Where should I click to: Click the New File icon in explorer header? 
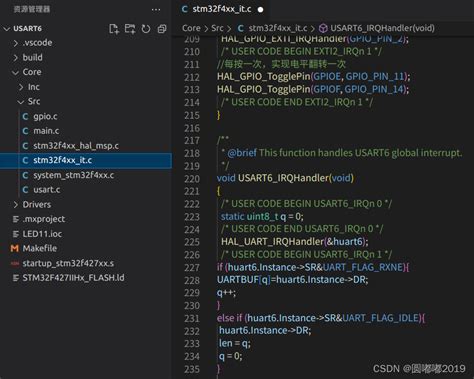114,29
